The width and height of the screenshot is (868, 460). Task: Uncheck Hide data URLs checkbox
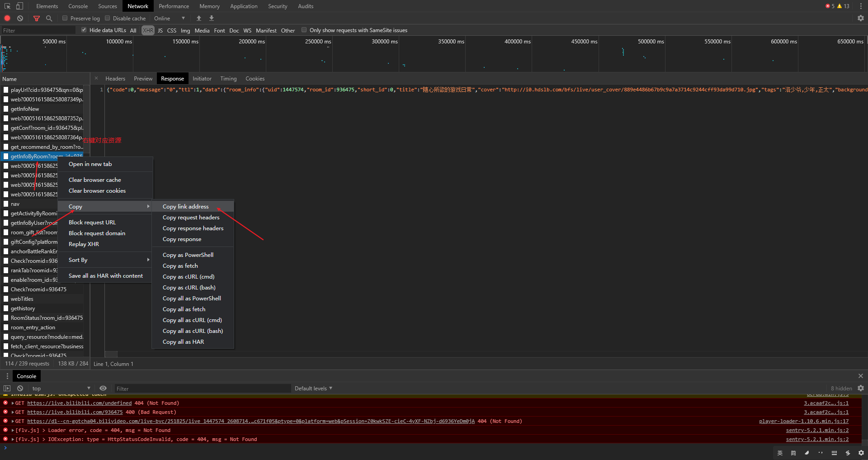click(x=84, y=30)
